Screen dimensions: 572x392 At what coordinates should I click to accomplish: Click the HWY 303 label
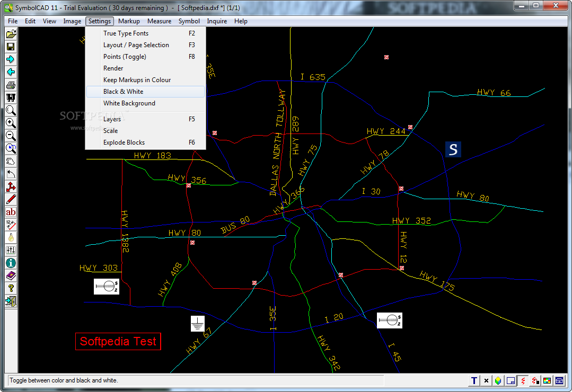point(99,268)
